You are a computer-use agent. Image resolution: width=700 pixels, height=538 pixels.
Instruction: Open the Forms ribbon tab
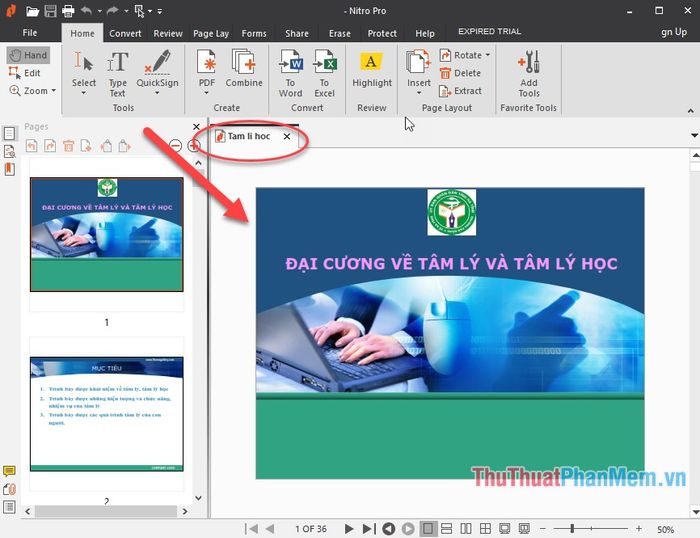coord(254,33)
